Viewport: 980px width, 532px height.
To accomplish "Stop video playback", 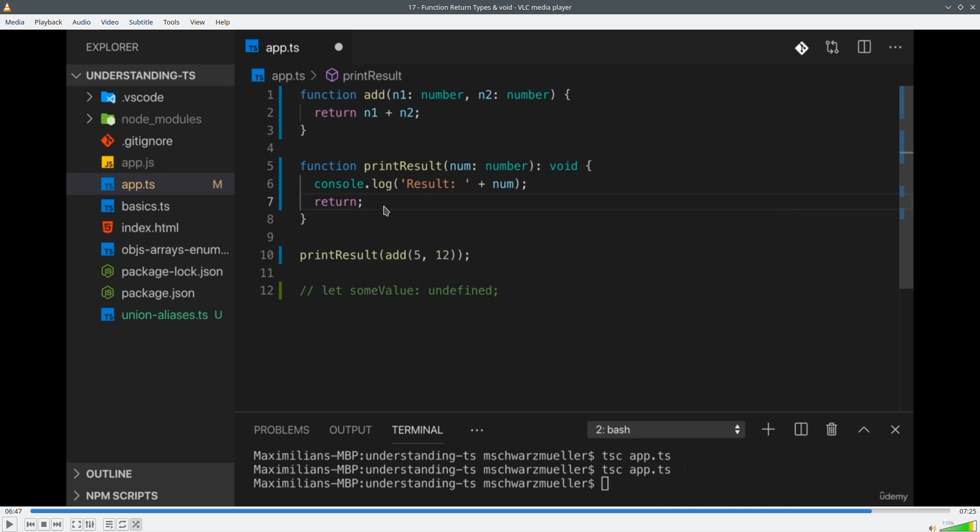I will (44, 524).
